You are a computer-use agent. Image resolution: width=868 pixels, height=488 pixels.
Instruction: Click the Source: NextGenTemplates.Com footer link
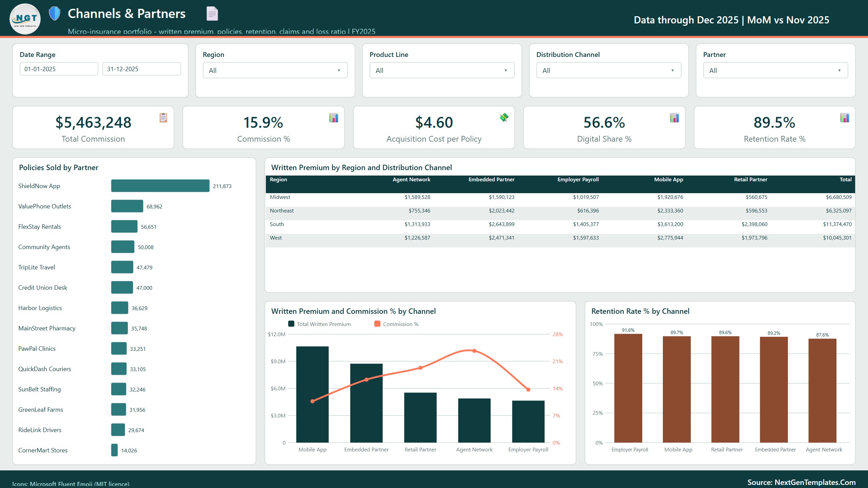802,482
